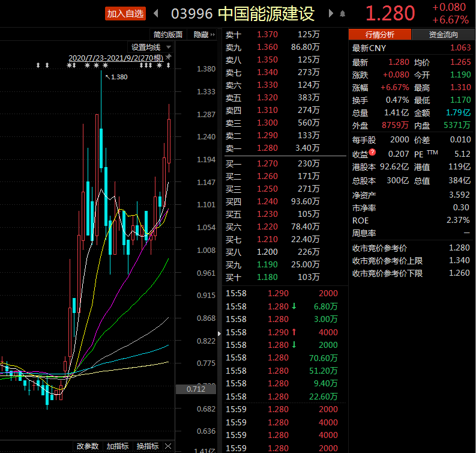Image resolution: width=476 pixels, height=453 pixels.
Task: Click the ROE value 2.37%
Action: coord(458,220)
